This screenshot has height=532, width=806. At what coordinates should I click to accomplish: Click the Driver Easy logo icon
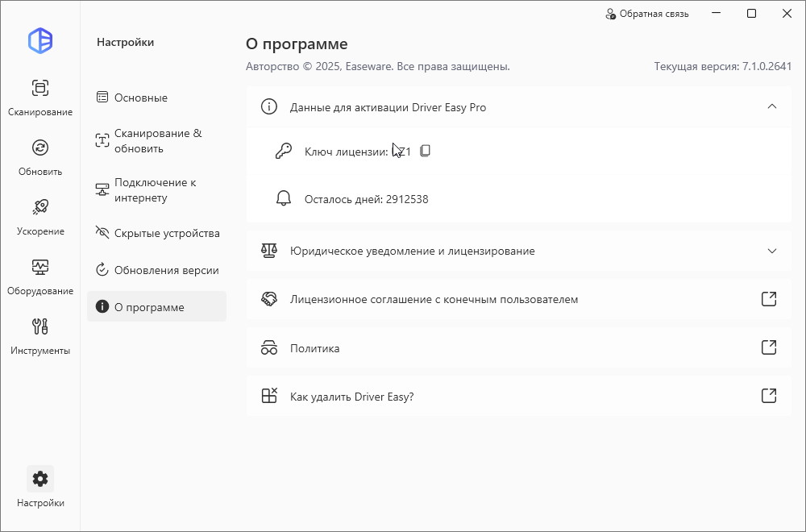click(40, 40)
